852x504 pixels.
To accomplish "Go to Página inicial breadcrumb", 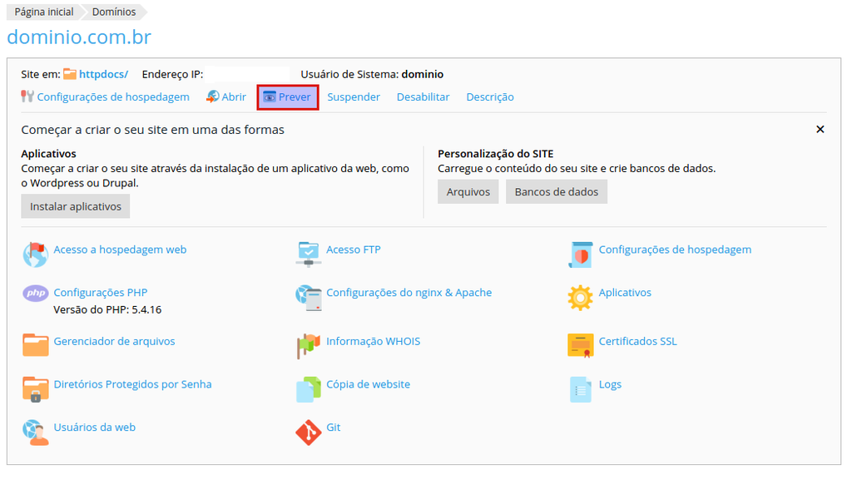I will pyautogui.click(x=43, y=12).
